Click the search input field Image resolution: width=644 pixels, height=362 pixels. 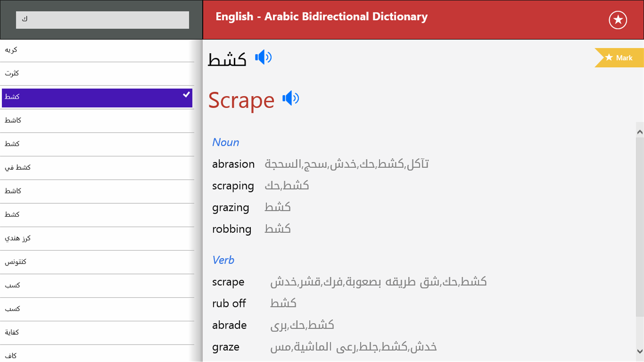coord(102,20)
